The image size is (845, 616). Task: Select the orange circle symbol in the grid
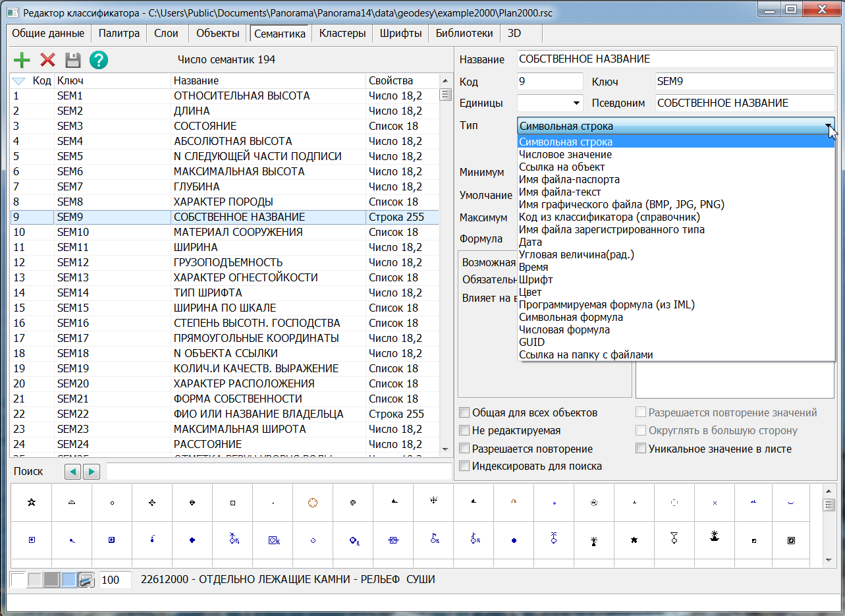[x=313, y=502]
